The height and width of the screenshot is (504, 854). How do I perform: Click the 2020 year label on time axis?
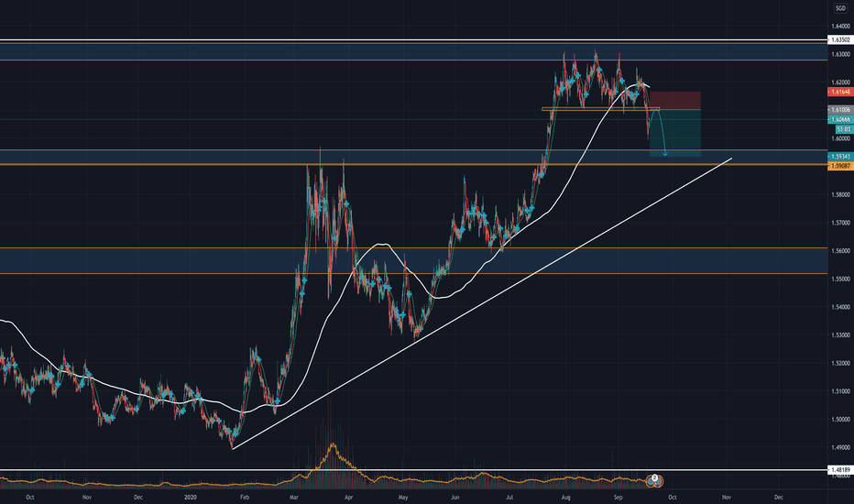tap(190, 497)
